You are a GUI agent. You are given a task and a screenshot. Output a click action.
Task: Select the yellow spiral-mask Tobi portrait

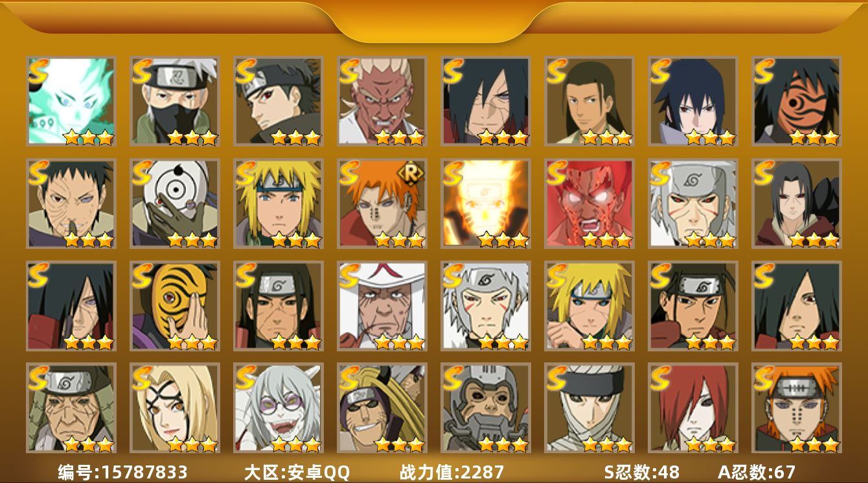[174, 305]
